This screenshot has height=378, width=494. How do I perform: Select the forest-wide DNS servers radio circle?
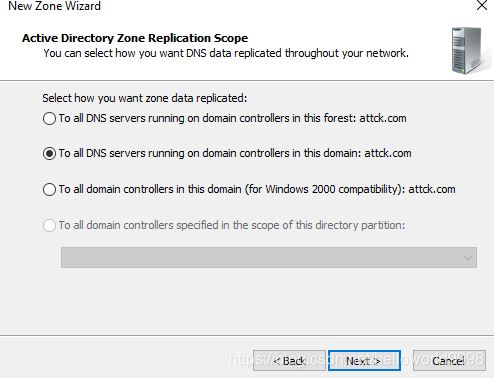click(49, 118)
